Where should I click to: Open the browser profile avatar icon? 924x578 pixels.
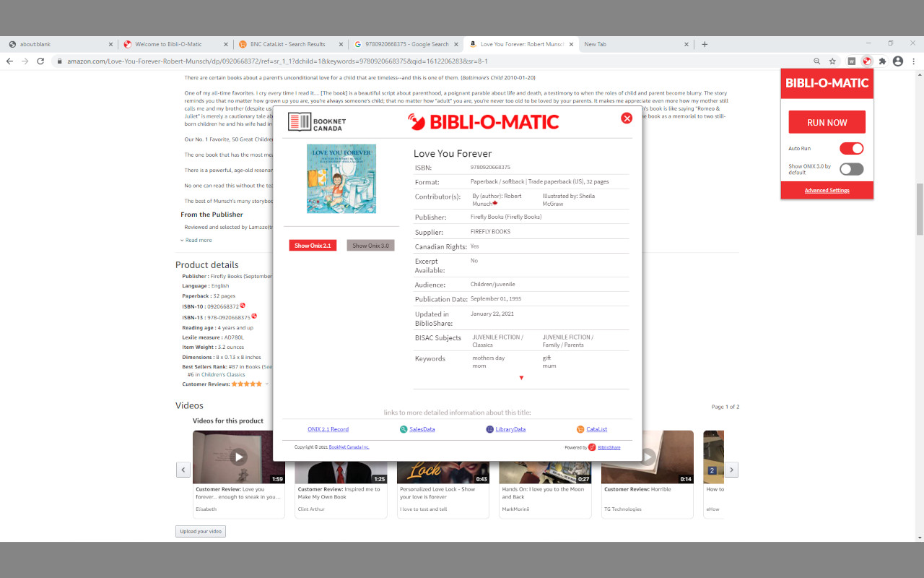click(x=897, y=61)
